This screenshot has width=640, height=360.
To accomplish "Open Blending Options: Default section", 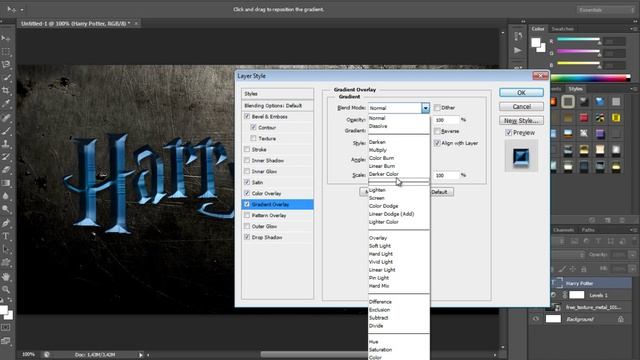I will click(x=278, y=105).
